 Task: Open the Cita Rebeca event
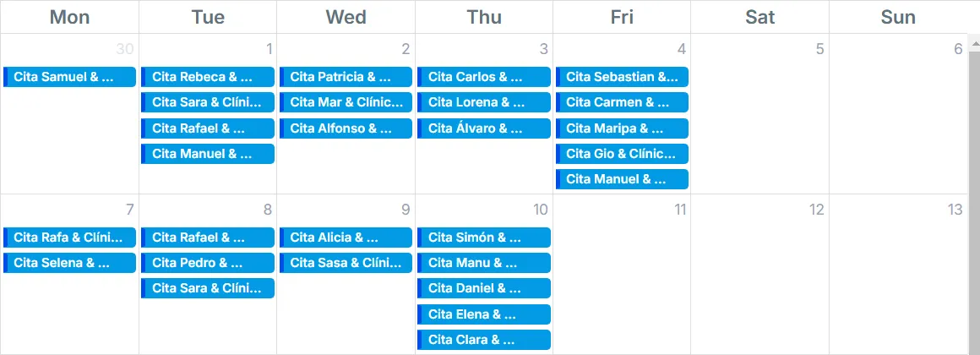[x=208, y=77]
